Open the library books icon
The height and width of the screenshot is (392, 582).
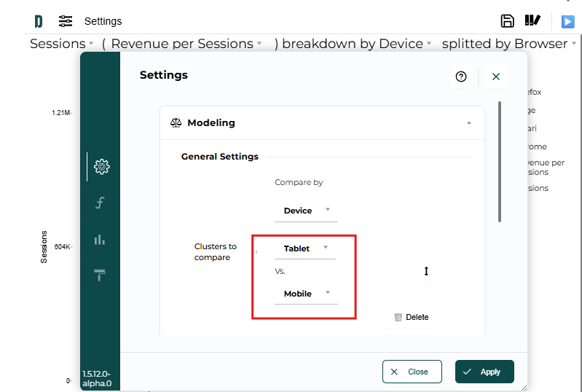(x=532, y=21)
